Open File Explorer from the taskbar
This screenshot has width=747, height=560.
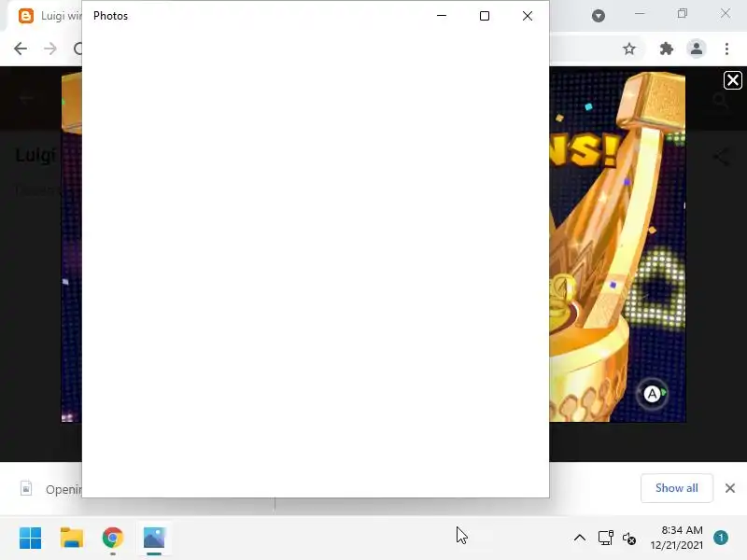pos(72,539)
